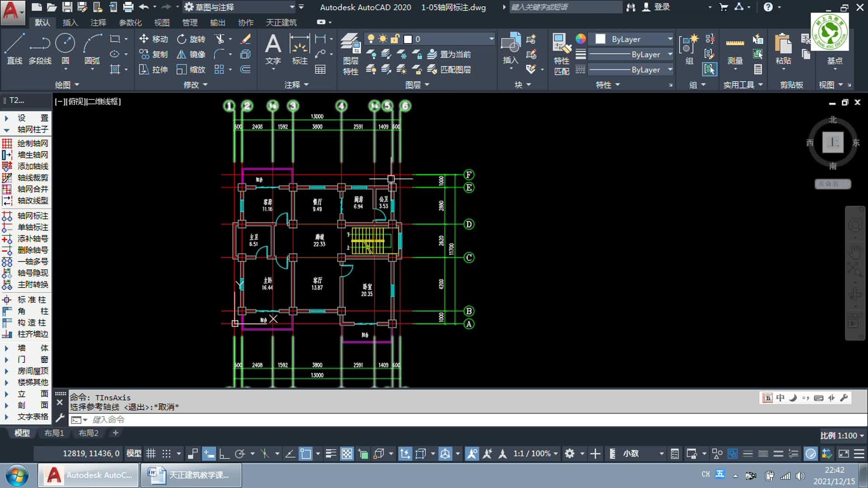Toggle lineweight display in status bar
This screenshot has width=868, height=488.
[x=330, y=453]
